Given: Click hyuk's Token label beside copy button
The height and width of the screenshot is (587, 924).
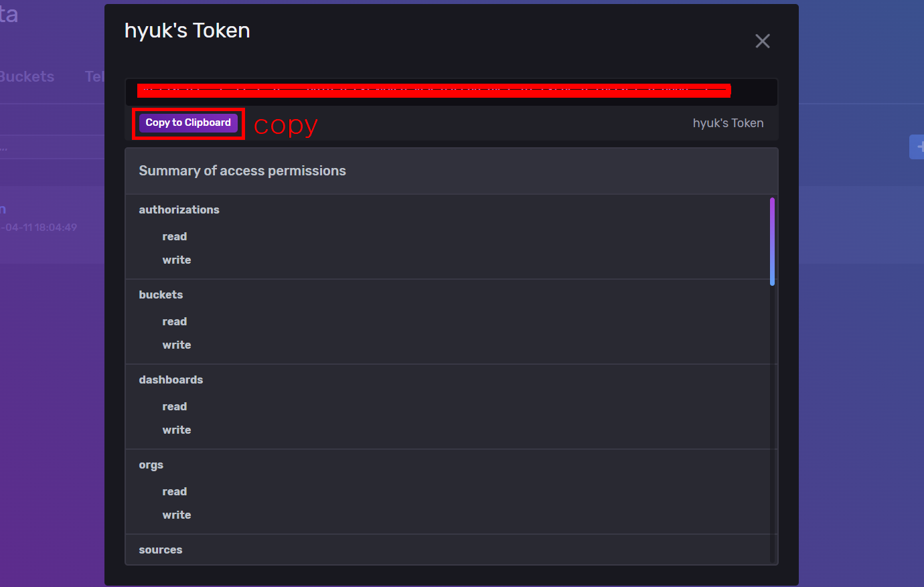Looking at the screenshot, I should click(x=728, y=123).
